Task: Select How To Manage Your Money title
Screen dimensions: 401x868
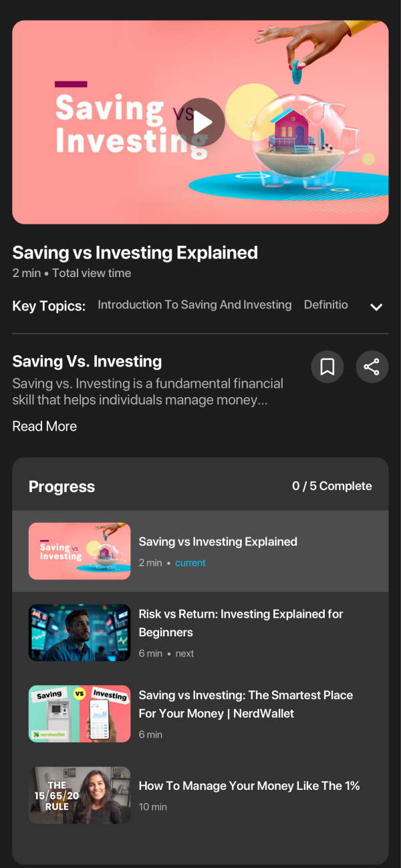Action: coord(249,786)
